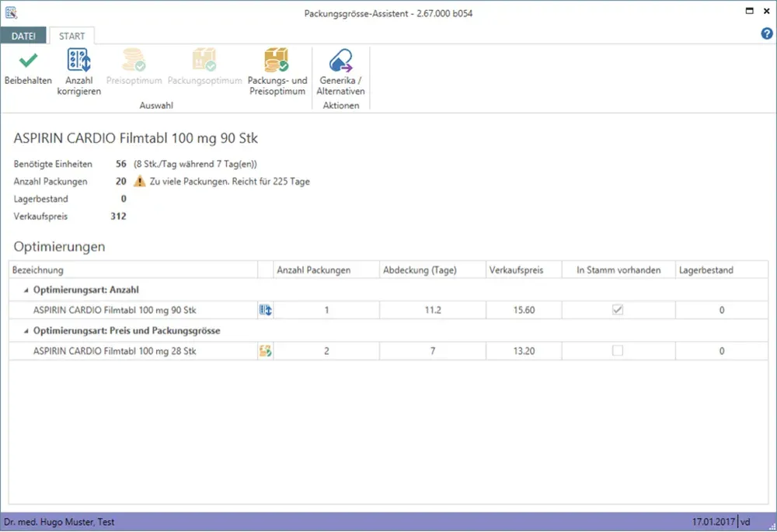Click the date 17.01.2017 in status bar
Image resolution: width=777 pixels, height=532 pixels.
tap(713, 522)
